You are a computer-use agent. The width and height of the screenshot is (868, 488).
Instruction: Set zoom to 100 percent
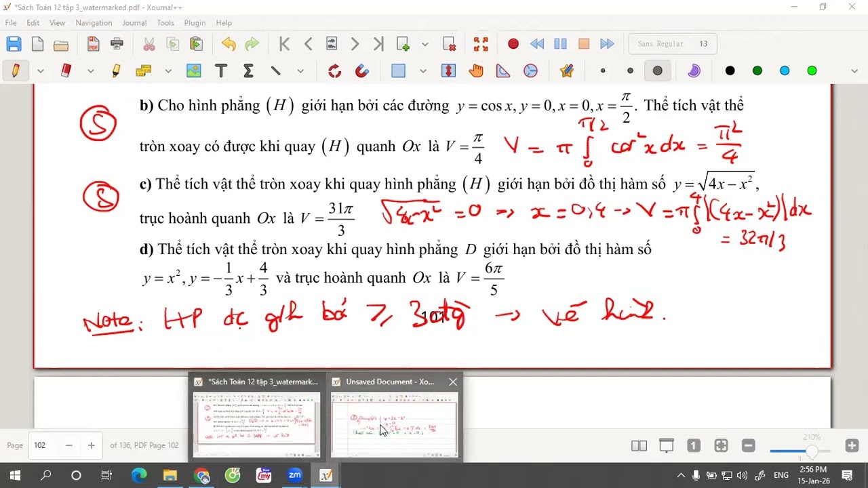click(x=693, y=445)
